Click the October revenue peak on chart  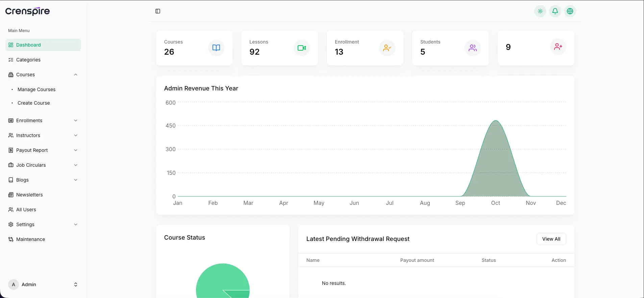(496, 121)
